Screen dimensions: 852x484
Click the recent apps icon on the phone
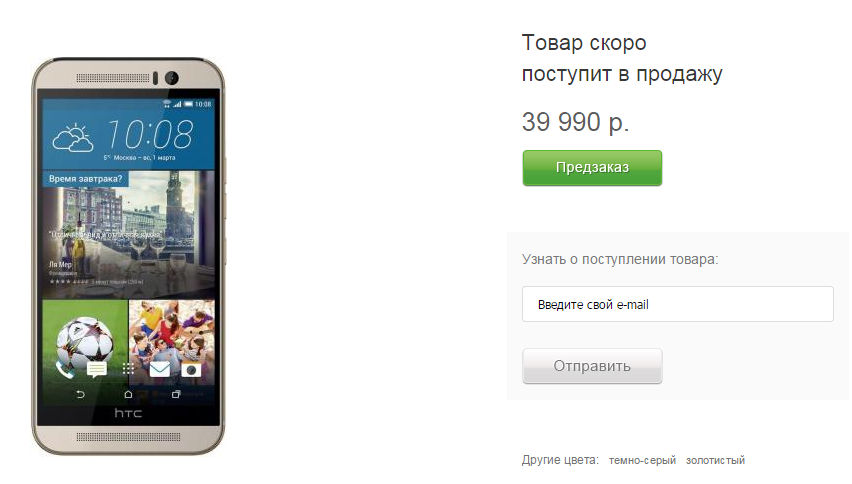coord(176,394)
